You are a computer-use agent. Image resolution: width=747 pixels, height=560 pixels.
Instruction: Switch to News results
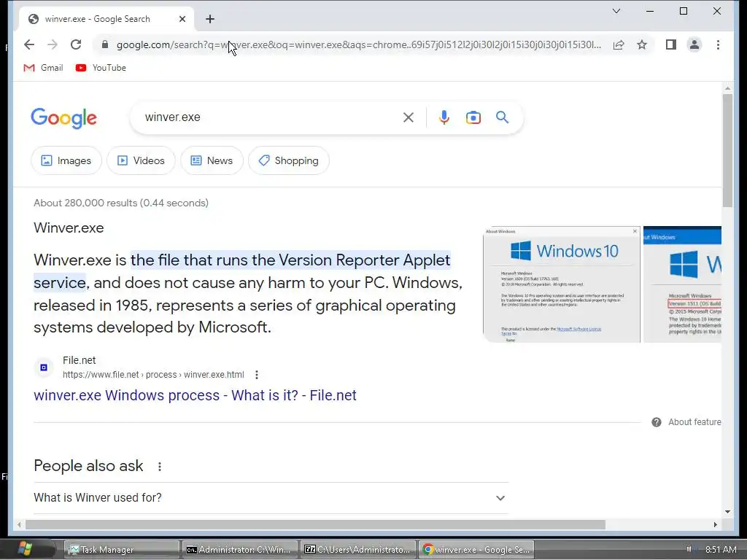pos(212,160)
